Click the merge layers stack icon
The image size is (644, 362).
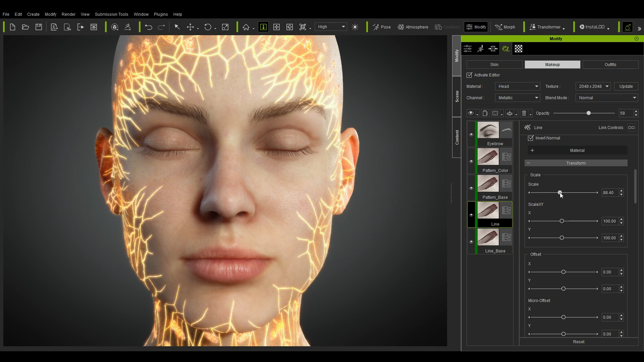(509, 113)
